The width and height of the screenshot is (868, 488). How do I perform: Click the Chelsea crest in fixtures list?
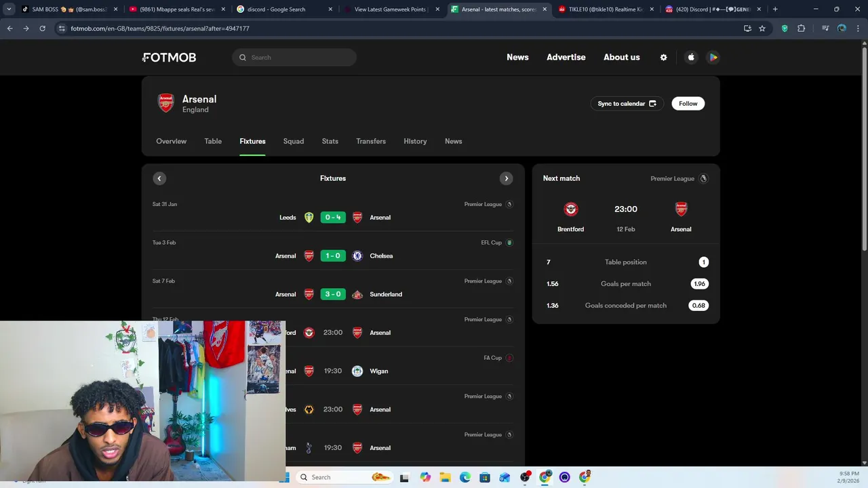click(357, 256)
